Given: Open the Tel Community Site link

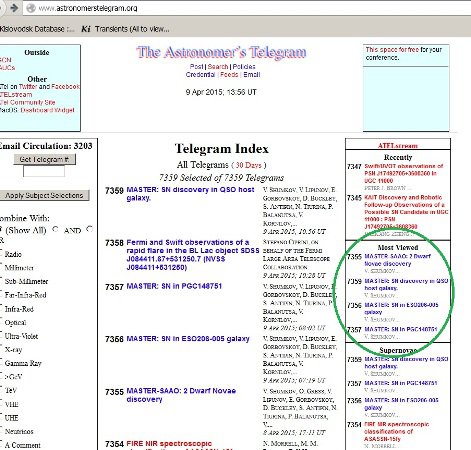Looking at the screenshot, I should (27, 102).
